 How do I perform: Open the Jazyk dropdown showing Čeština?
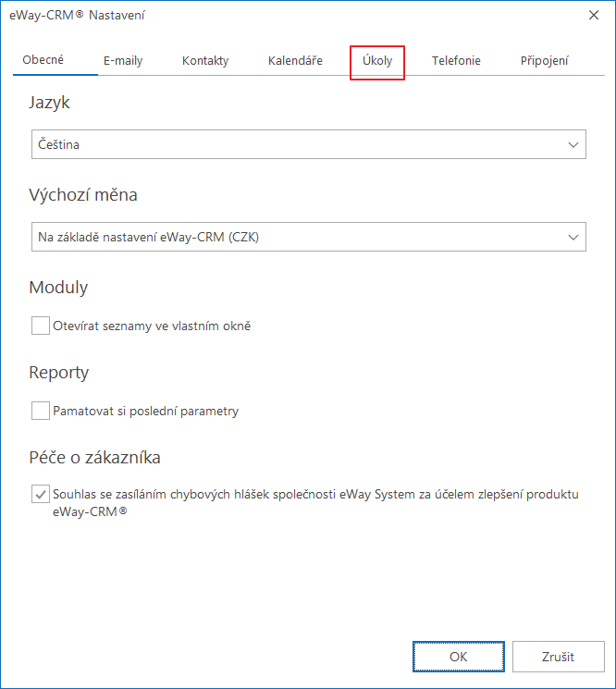point(308,144)
